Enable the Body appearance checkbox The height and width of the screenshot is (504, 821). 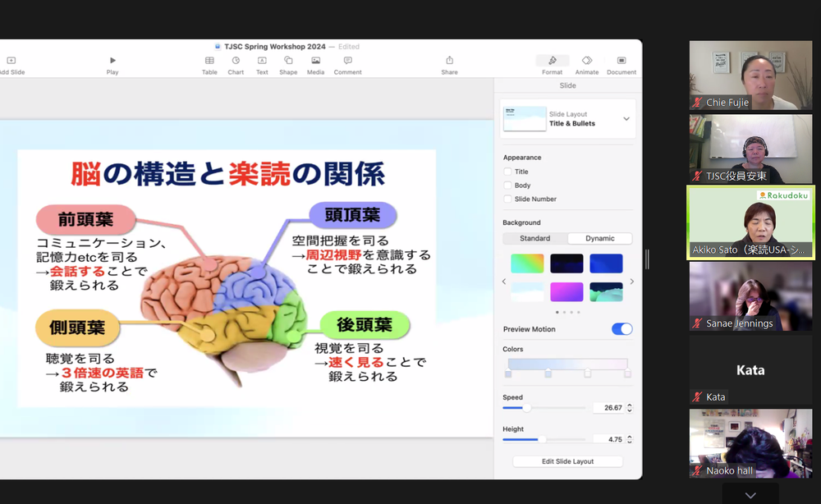[507, 185]
